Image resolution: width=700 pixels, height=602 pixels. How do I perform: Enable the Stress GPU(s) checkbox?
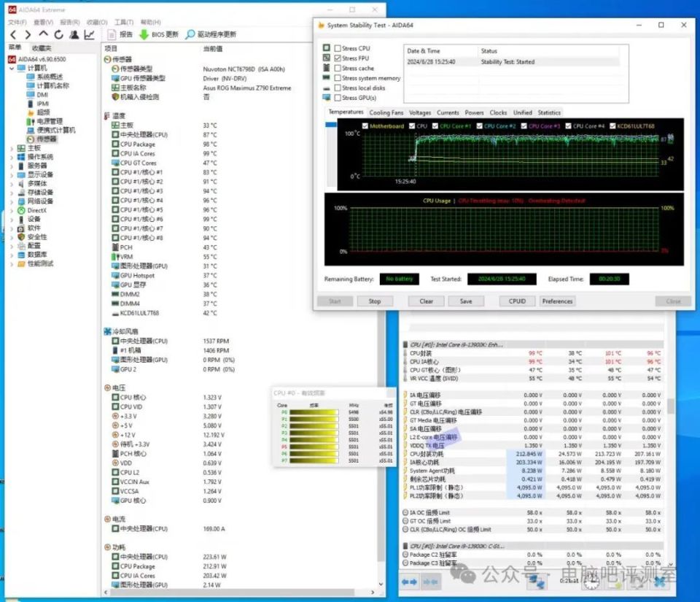click(x=338, y=98)
